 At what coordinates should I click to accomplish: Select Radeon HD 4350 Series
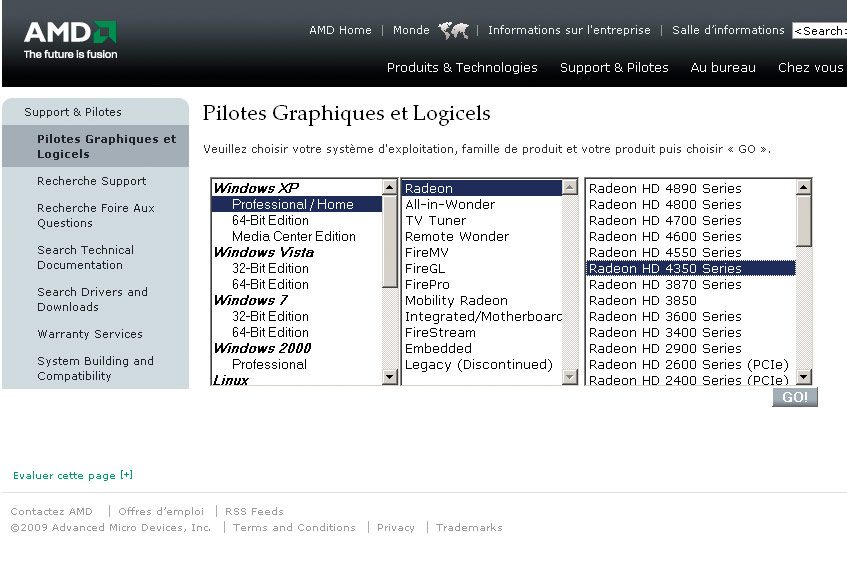click(691, 268)
